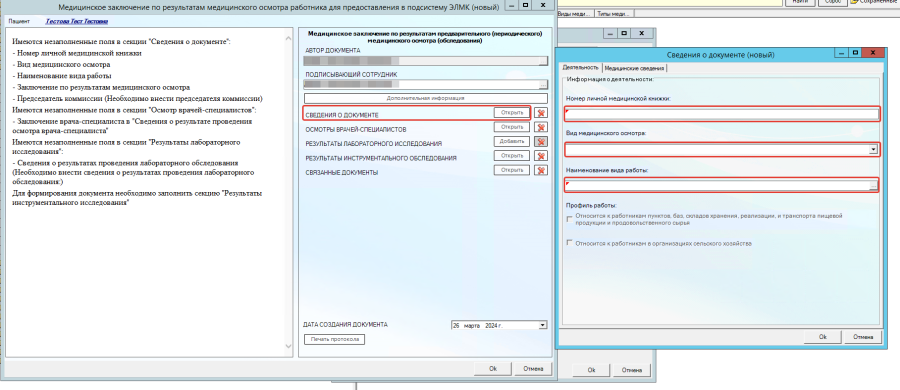Confirm with Ok in «Сведения о документе» dialog
Image resolution: width=900 pixels, height=390 pixels.
click(x=823, y=337)
